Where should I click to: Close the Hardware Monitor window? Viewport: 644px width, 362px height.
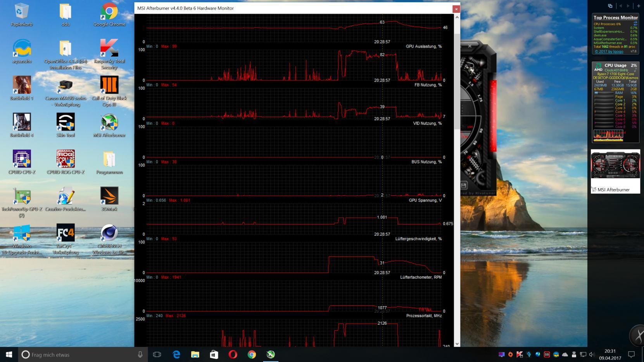[x=456, y=9]
